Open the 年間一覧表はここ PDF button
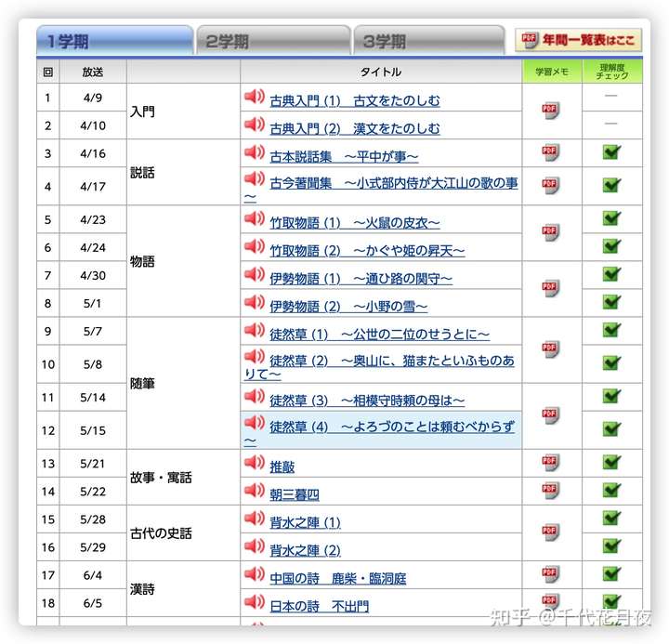The image size is (669, 644). point(578,40)
